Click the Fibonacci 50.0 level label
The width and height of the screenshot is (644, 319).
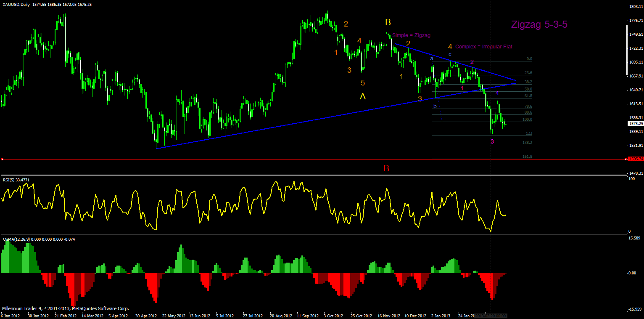[x=528, y=89]
